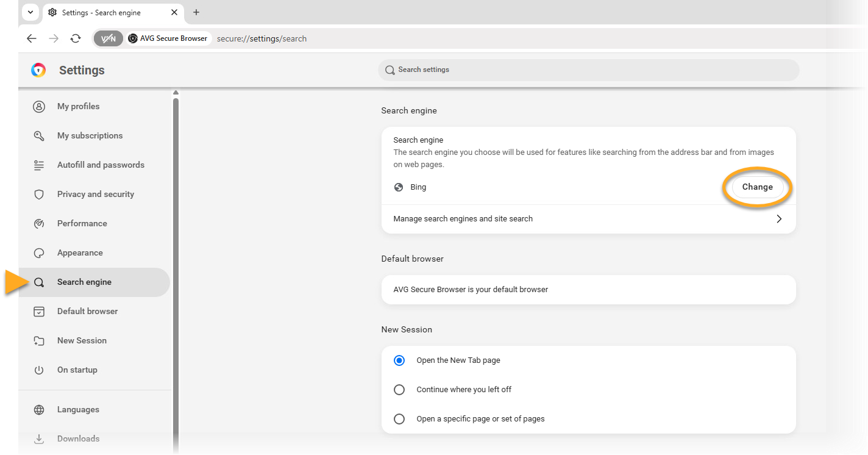Close the Settings tab
The width and height of the screenshot is (868, 455).
pos(174,12)
